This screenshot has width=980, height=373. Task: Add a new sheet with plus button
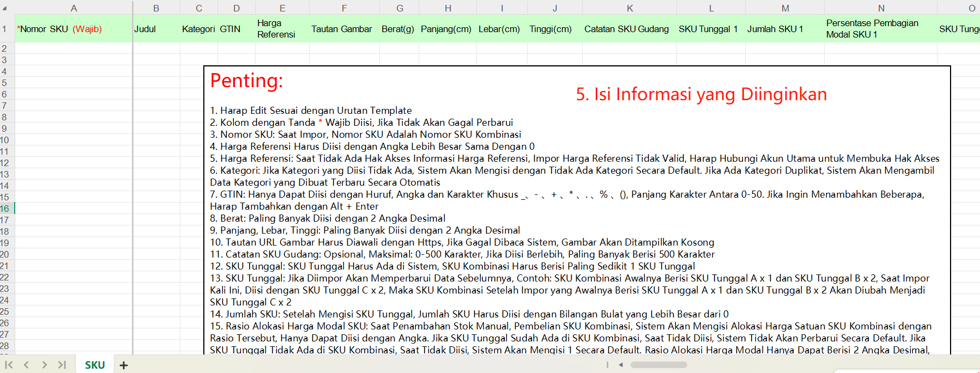click(x=124, y=365)
